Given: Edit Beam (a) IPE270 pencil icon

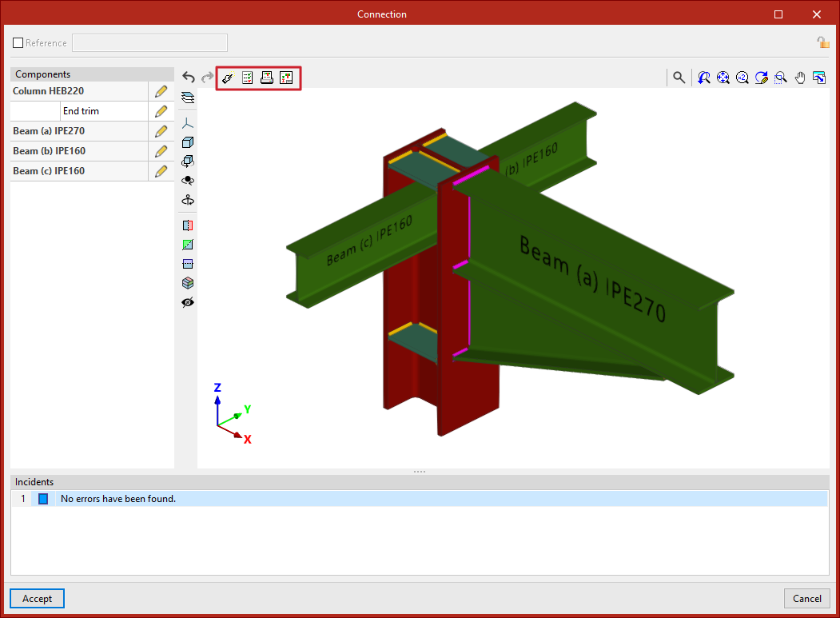Looking at the screenshot, I should pyautogui.click(x=161, y=131).
